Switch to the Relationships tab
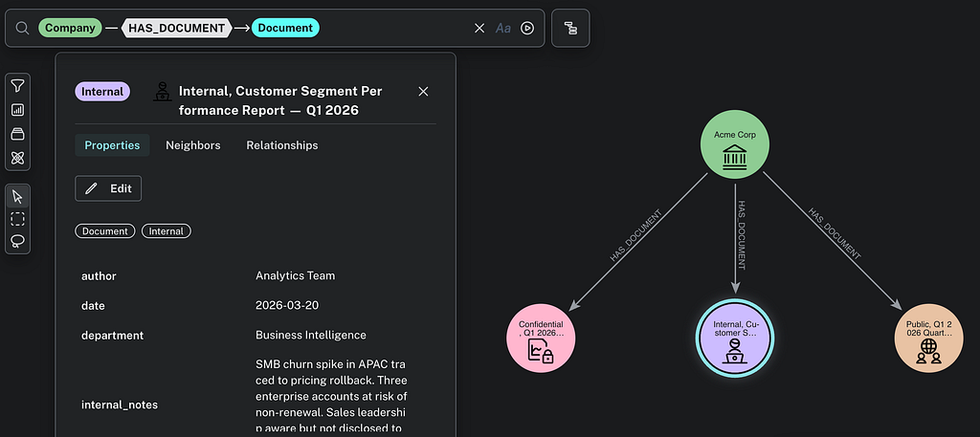The height and width of the screenshot is (437, 980). pyautogui.click(x=282, y=145)
